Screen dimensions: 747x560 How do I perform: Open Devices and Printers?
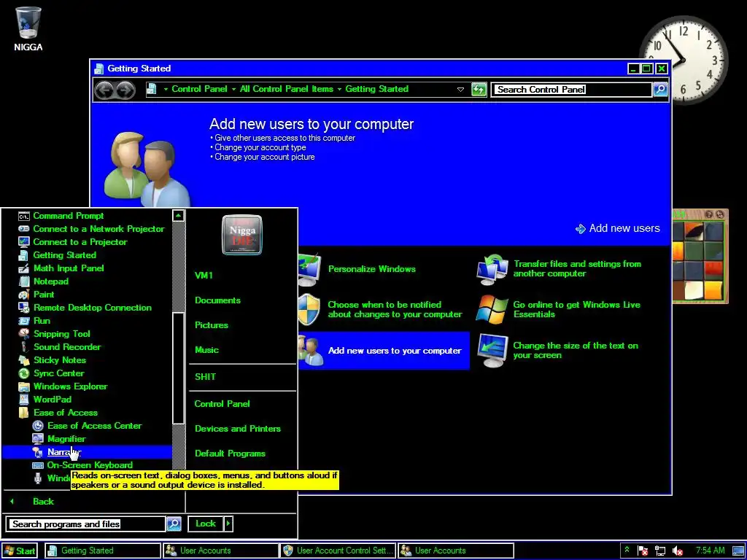(x=238, y=429)
